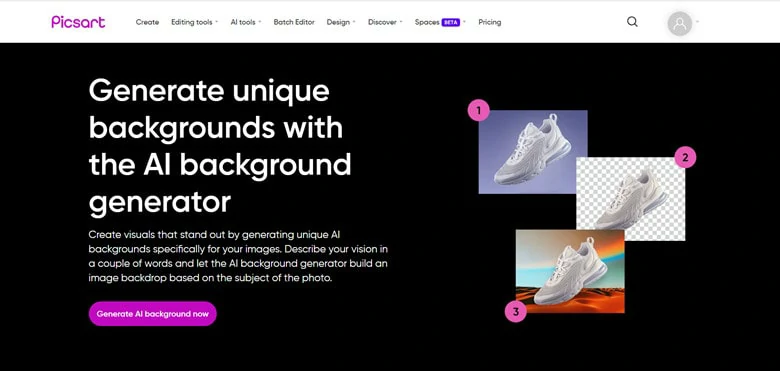780x371 pixels.
Task: Click Generate AI background now button
Action: tap(153, 314)
